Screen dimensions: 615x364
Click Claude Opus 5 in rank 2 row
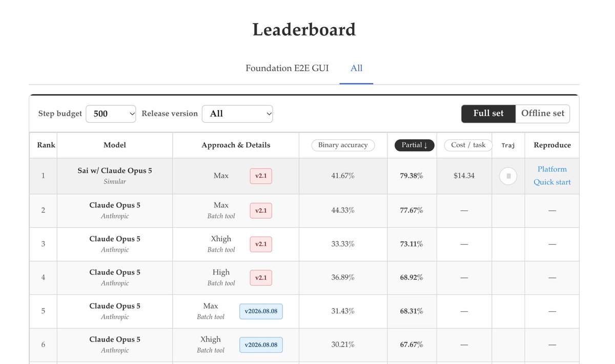(x=115, y=205)
